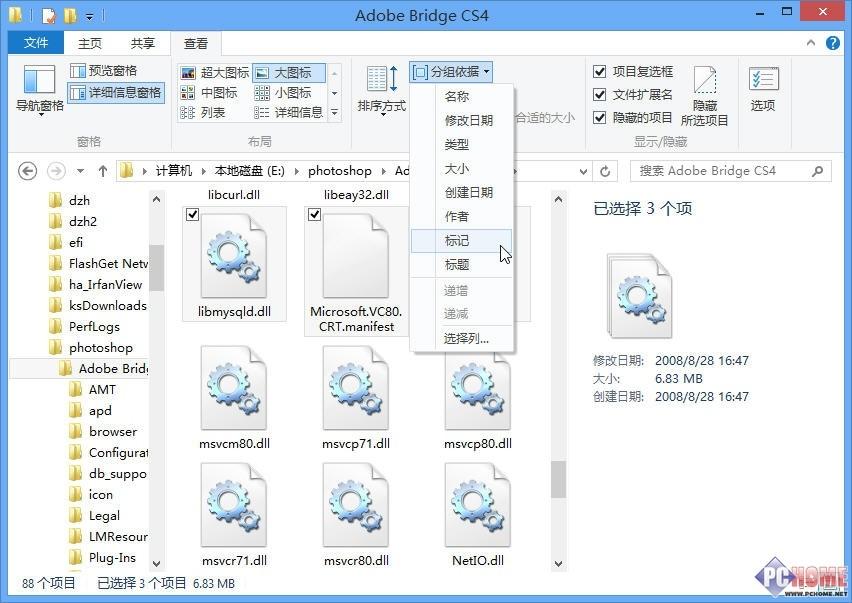Go up one folder level
This screenshot has height=603, width=852.
pyautogui.click(x=103, y=171)
